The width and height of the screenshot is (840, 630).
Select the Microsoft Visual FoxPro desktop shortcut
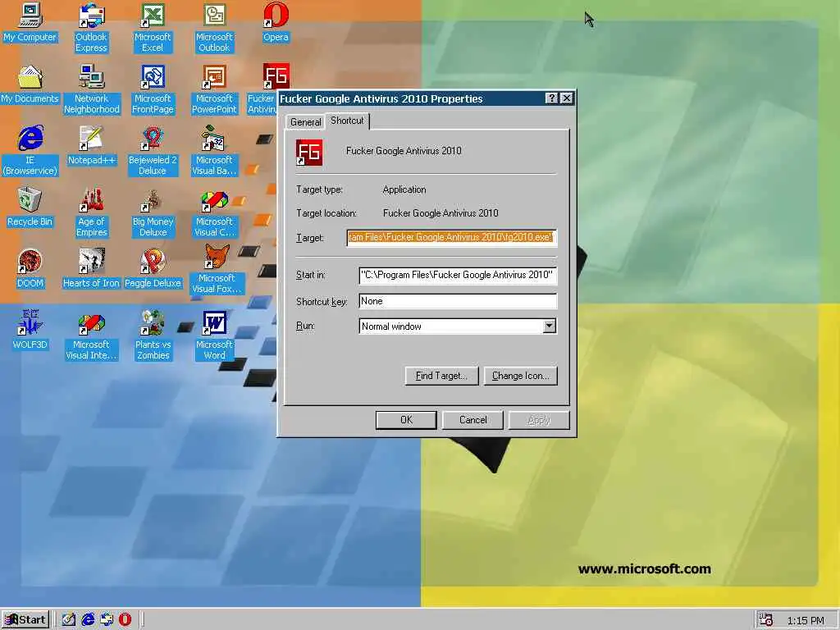(217, 269)
